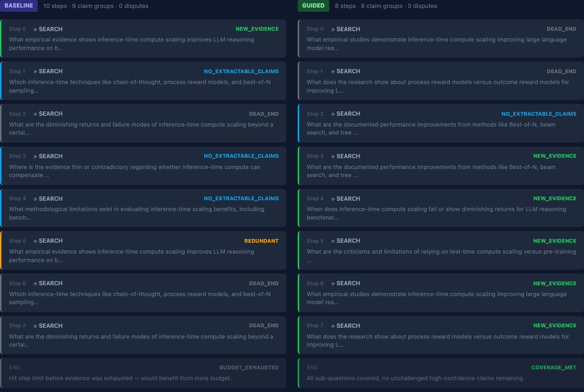
Task: Click NO_EXTRACTABLE_CLAIMS status on Baseline Step 3
Action: click(x=241, y=156)
